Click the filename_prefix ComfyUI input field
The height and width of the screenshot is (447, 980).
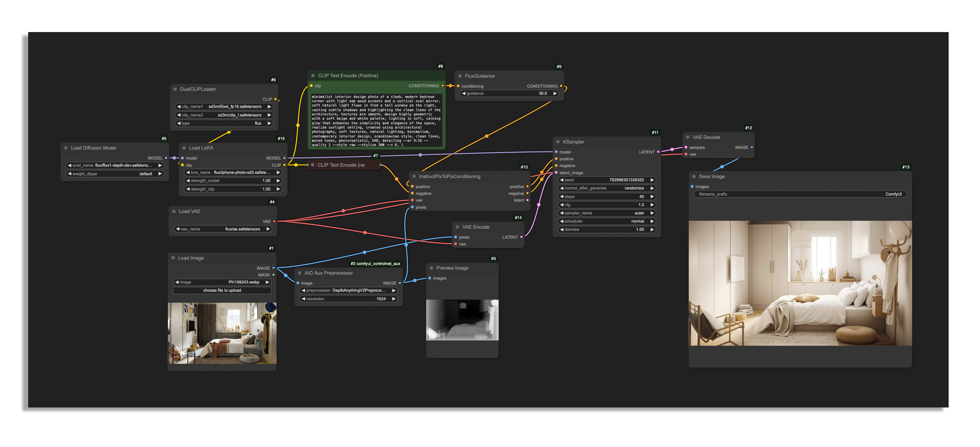tap(800, 194)
